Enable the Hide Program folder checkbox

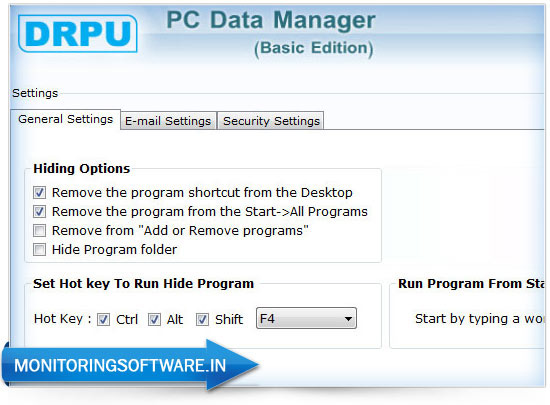click(39, 249)
